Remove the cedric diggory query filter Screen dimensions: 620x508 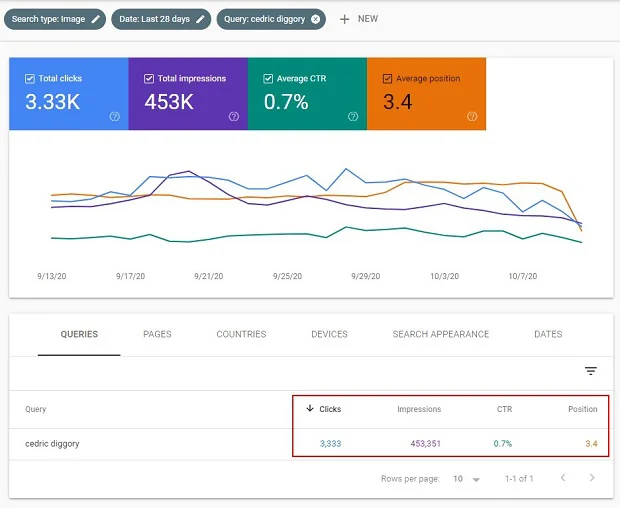click(x=316, y=19)
